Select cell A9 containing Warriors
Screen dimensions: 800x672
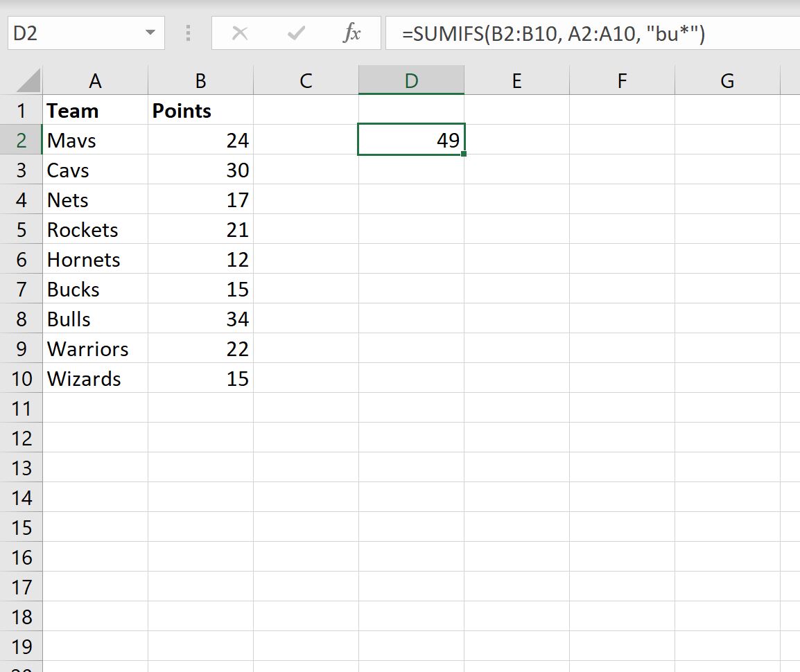coord(95,348)
